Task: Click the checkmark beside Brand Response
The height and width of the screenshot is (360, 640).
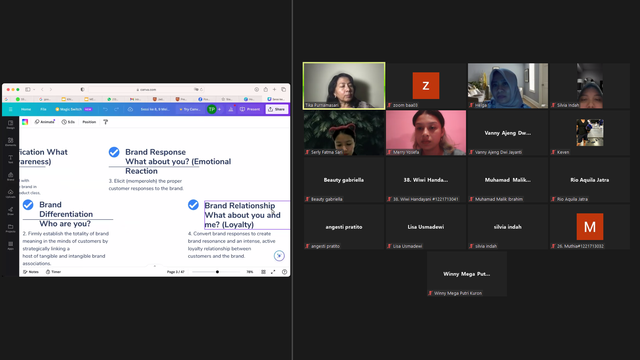Action: [x=114, y=152]
